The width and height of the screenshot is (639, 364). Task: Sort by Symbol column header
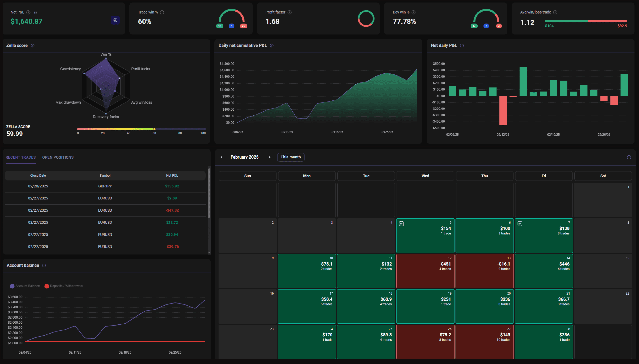pos(105,176)
